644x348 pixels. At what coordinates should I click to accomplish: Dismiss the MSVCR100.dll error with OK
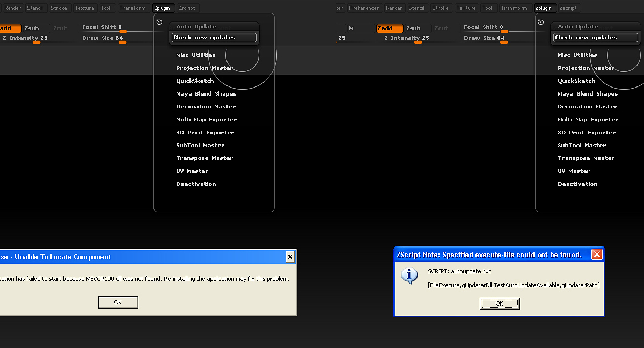tap(118, 302)
